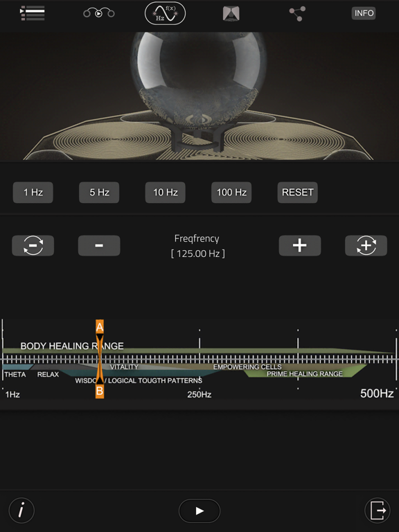Tap the continuous decrease cycle icon

[33, 245]
